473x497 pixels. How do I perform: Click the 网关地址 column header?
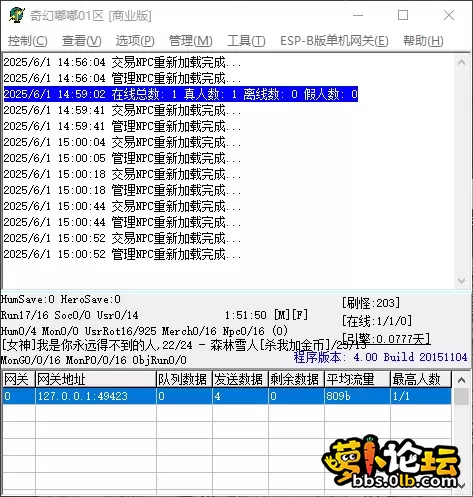pyautogui.click(x=96, y=379)
